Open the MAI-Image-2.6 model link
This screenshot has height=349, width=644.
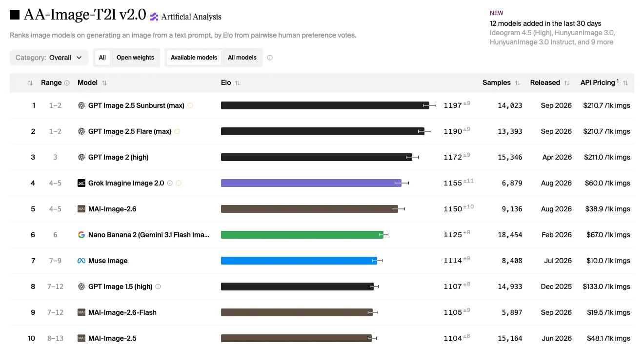click(x=112, y=209)
